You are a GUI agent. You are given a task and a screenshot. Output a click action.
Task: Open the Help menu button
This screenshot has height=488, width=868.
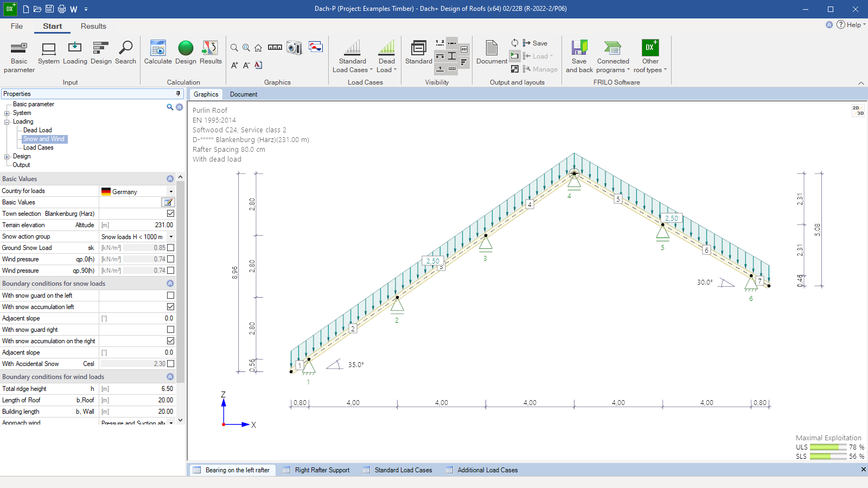851,24
